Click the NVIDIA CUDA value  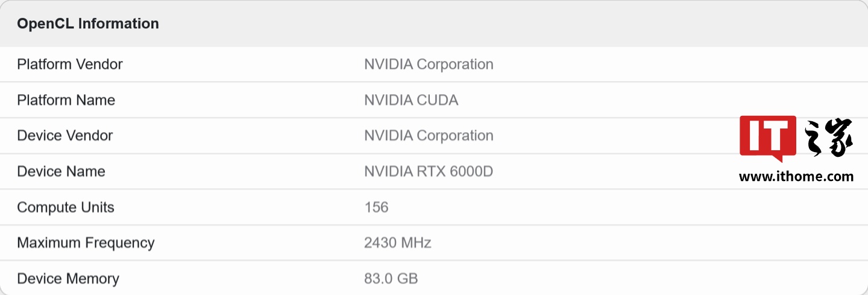[x=411, y=100]
